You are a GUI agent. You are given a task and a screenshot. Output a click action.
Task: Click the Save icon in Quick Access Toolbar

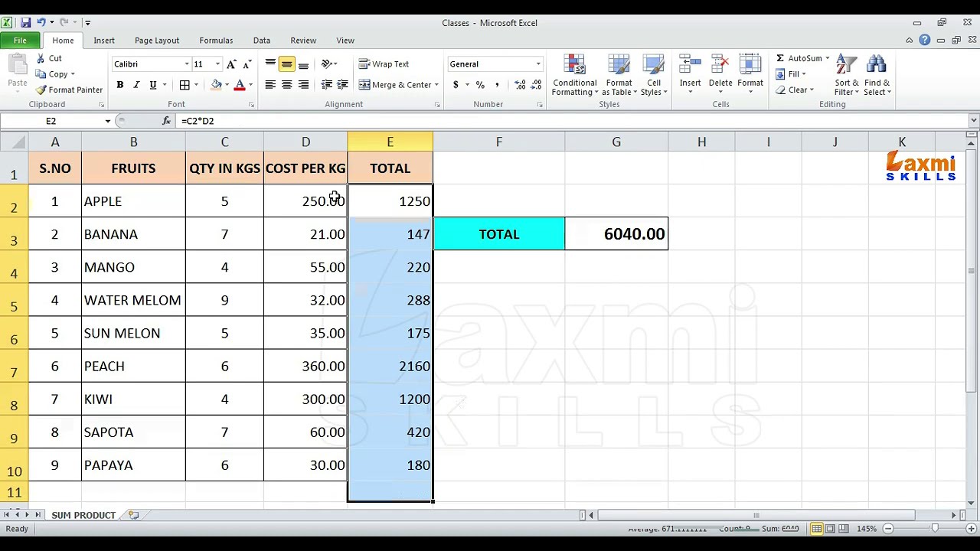pyautogui.click(x=25, y=23)
